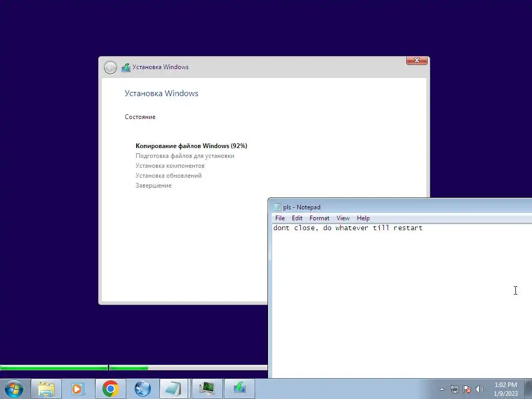Click 'Установка обновлений' step text
This screenshot has width=532, height=399.
pos(169,176)
